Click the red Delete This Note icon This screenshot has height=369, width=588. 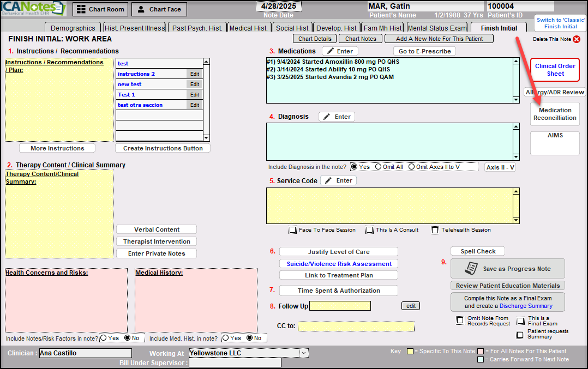[x=577, y=39]
